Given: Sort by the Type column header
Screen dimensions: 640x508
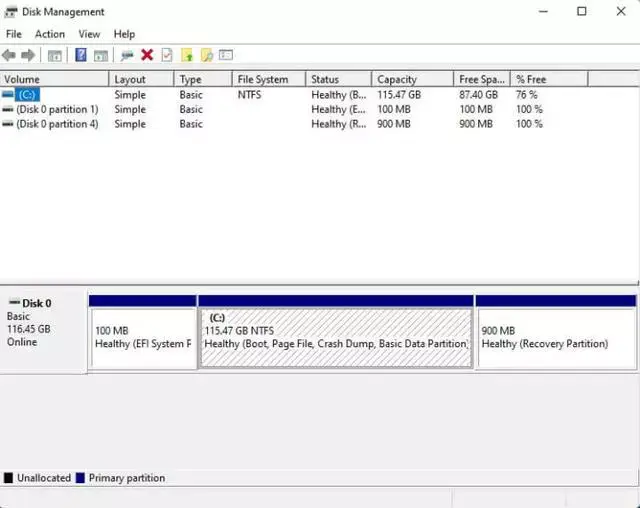Looking at the screenshot, I should click(x=203, y=79).
